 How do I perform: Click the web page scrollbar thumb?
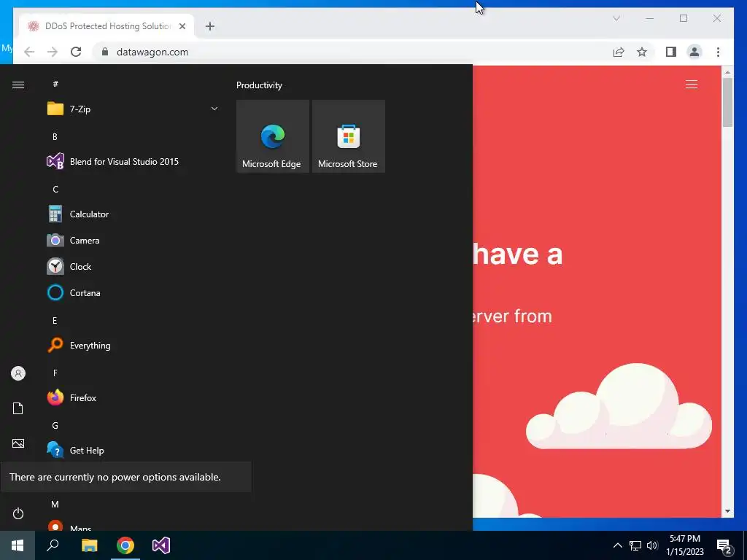tap(727, 102)
